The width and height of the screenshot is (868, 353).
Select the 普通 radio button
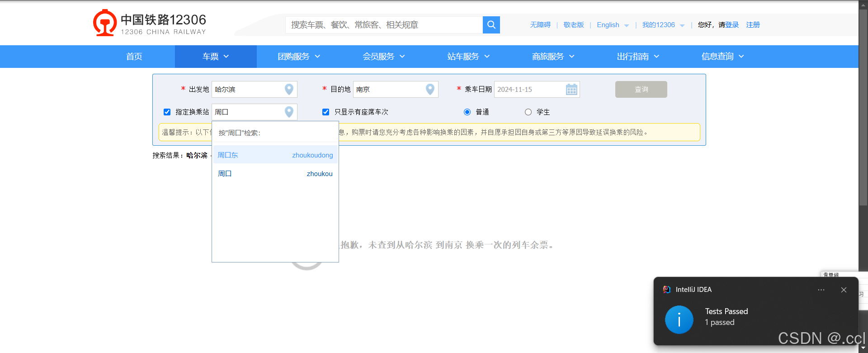click(x=467, y=112)
